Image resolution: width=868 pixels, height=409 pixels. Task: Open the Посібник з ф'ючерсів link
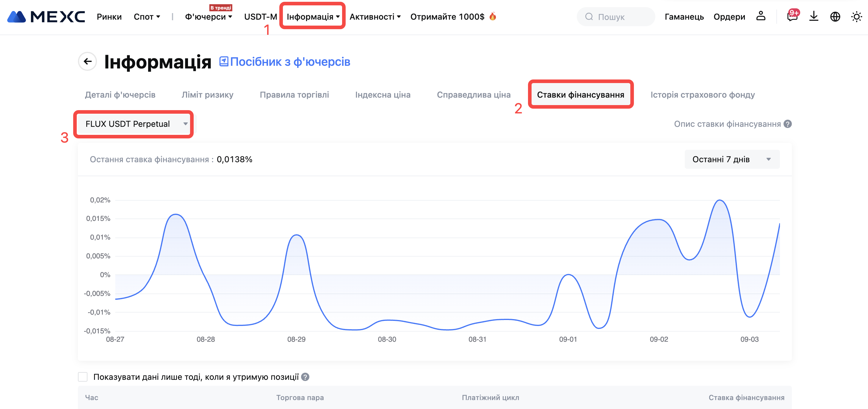pyautogui.click(x=285, y=62)
